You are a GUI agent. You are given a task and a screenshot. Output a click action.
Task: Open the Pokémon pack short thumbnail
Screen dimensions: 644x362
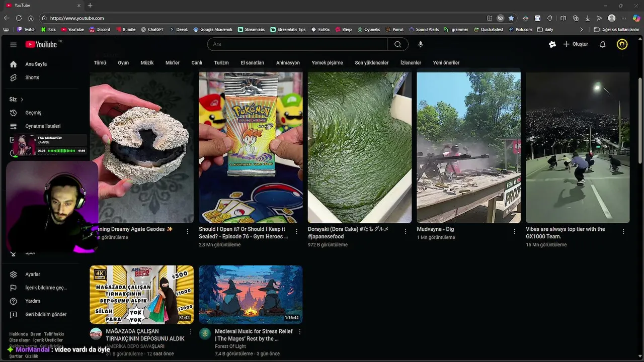pos(251,147)
